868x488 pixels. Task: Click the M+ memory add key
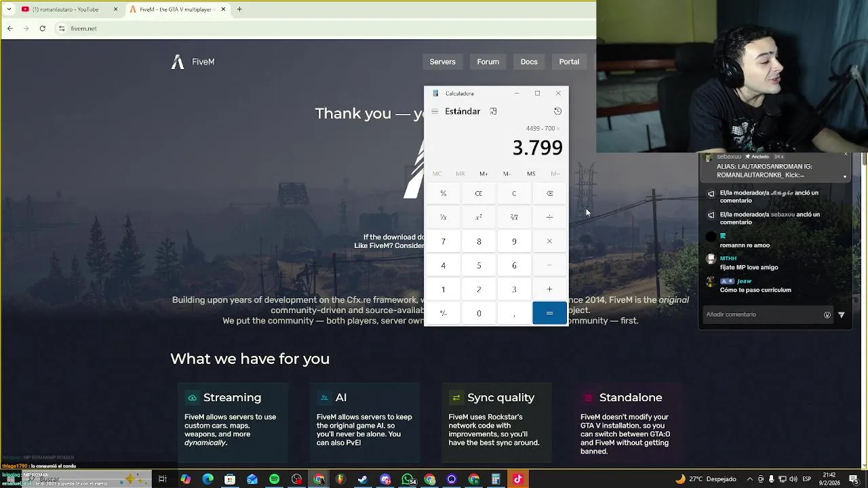click(x=484, y=174)
